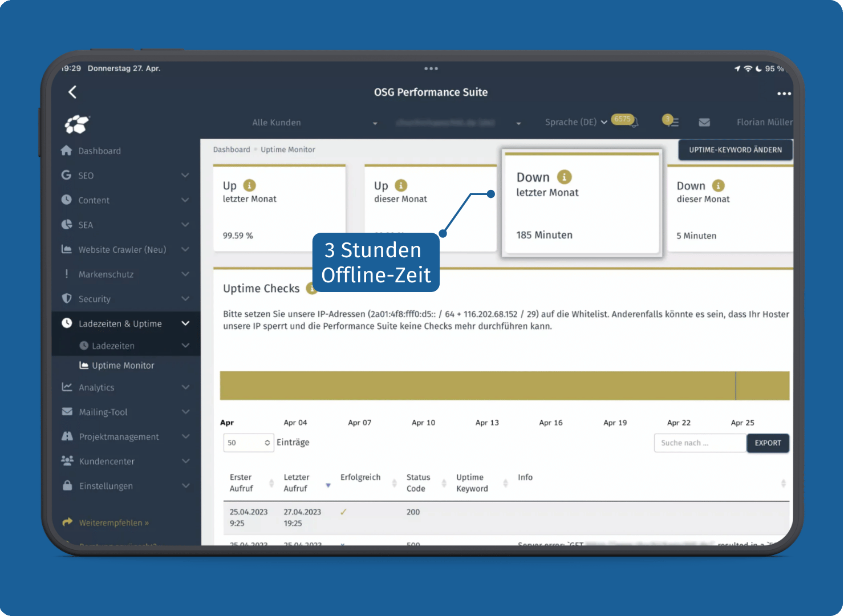Image resolution: width=844 pixels, height=616 pixels.
Task: Open the ellipsis menu at top right
Action: tap(784, 94)
